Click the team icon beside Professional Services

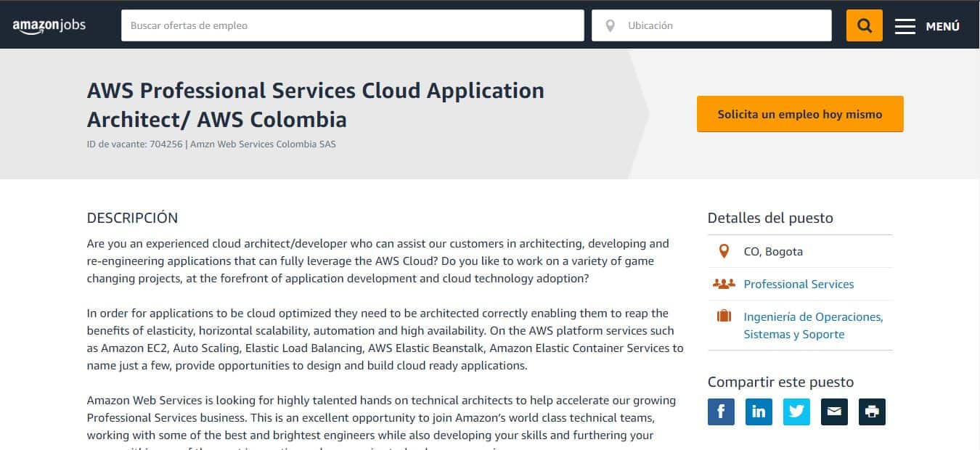724,284
